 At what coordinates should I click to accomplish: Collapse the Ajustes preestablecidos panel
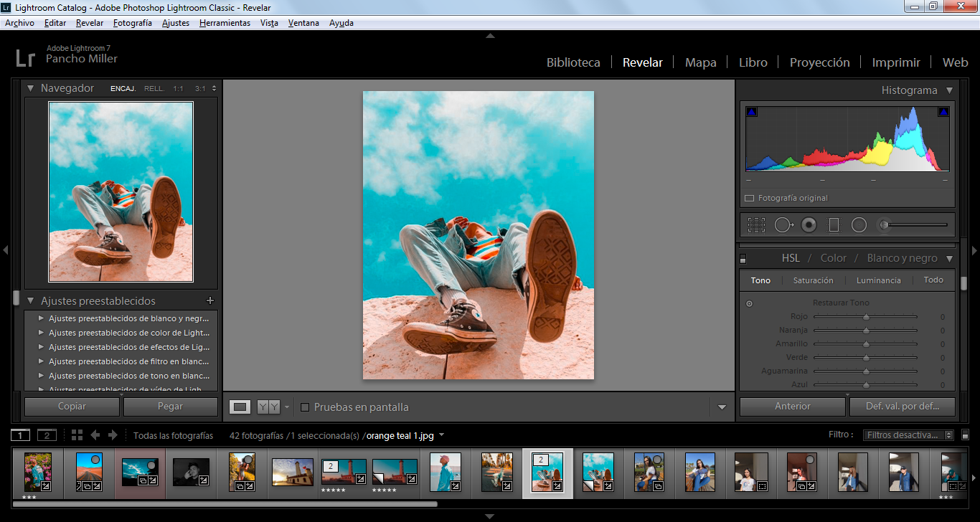31,301
